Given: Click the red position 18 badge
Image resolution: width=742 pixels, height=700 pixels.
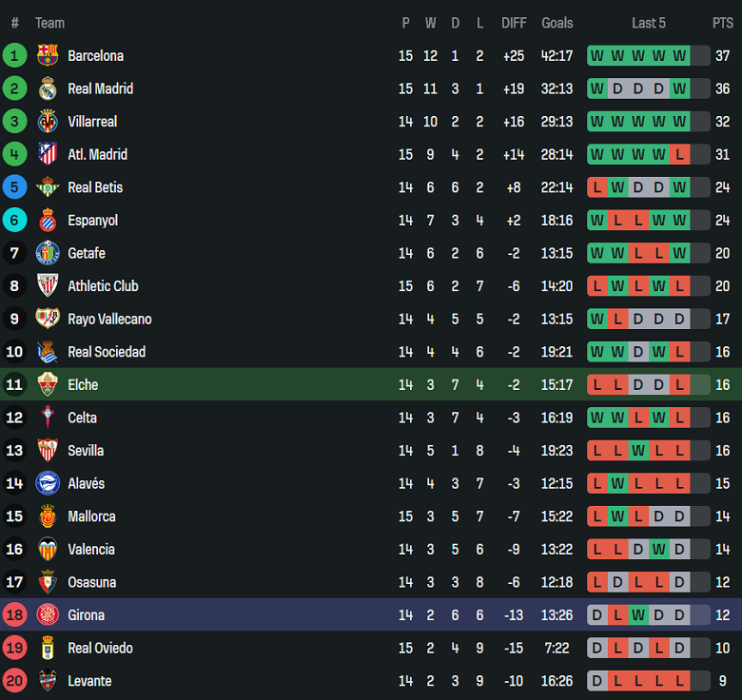Looking at the screenshot, I should pos(14,615).
